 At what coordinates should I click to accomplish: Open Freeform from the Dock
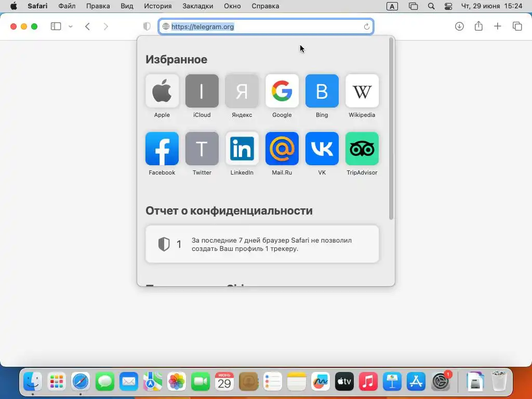pos(320,382)
